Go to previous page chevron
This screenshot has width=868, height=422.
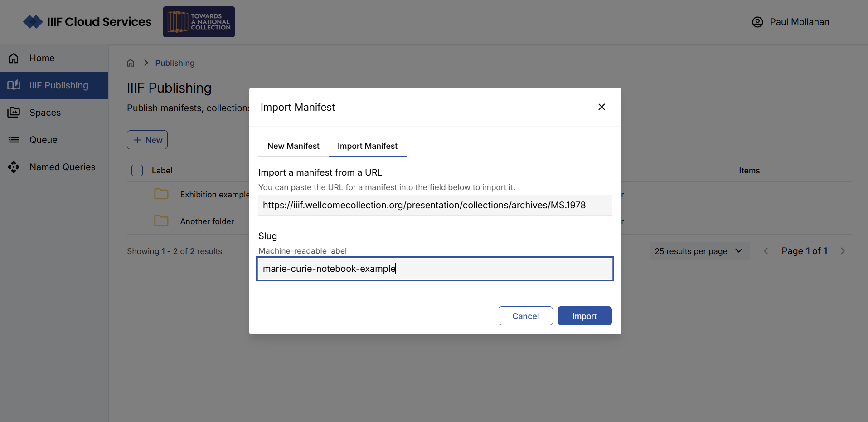point(766,251)
